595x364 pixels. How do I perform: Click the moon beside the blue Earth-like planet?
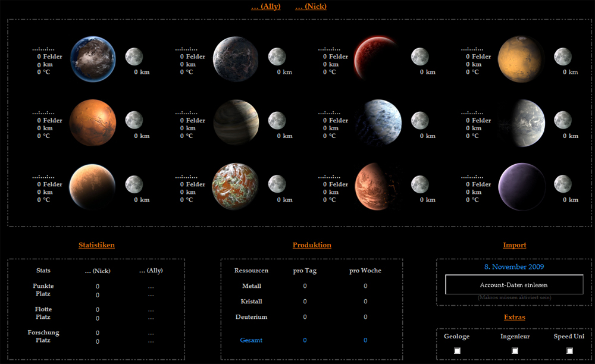[134, 57]
